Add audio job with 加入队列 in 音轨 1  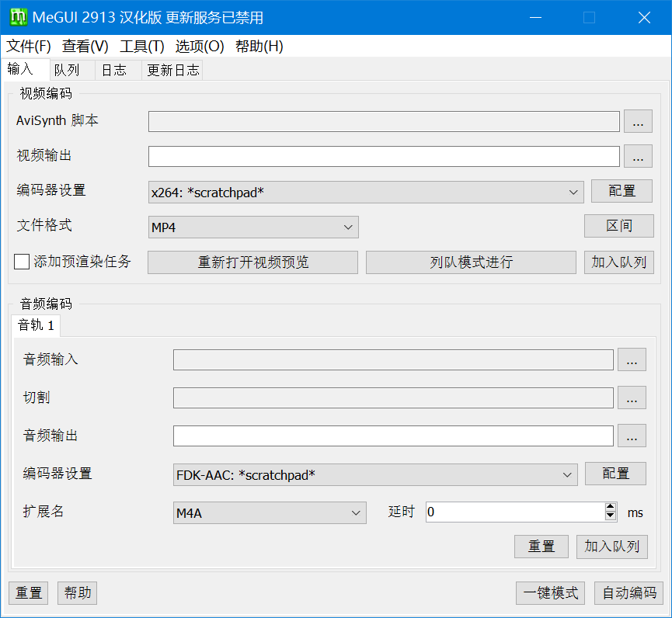click(x=612, y=547)
